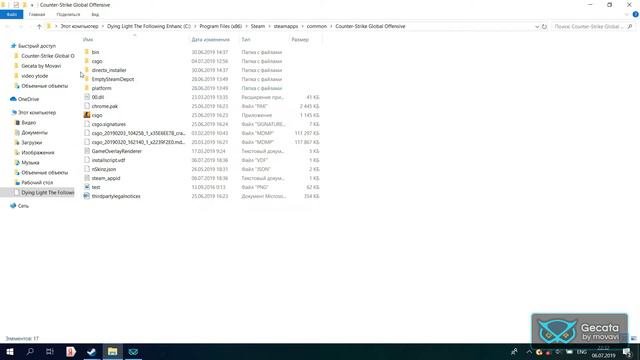Select the test PNG image icon
Image resolution: width=640 pixels, height=360 pixels.
(87, 187)
